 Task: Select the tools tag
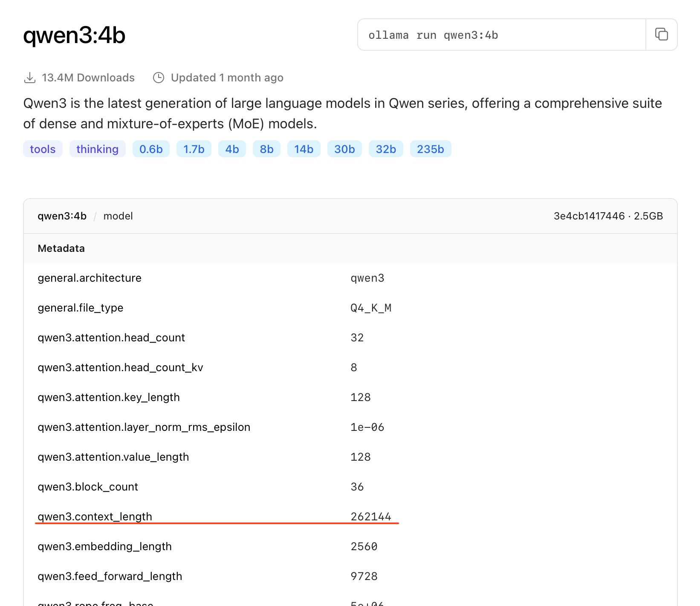pos(43,149)
